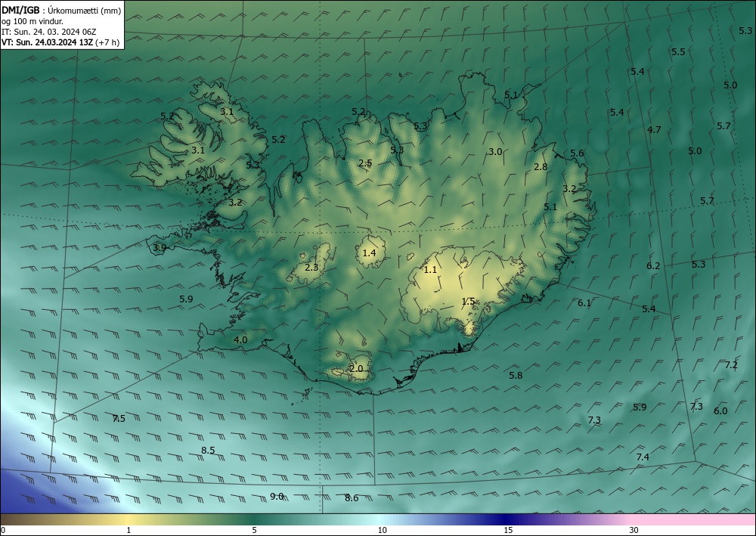Click the 6.1 value off the southeast coast
Image resolution: width=756 pixels, height=536 pixels.
click(584, 303)
